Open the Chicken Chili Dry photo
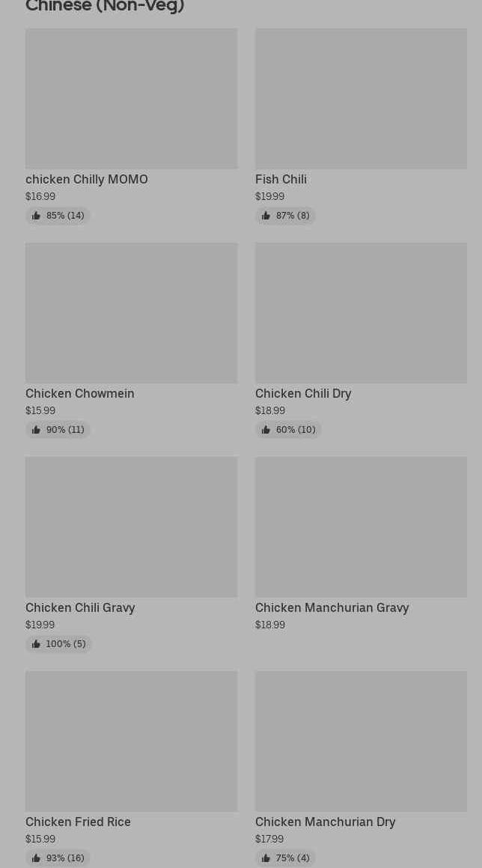Screen dimensions: 482x868 [361, 312]
